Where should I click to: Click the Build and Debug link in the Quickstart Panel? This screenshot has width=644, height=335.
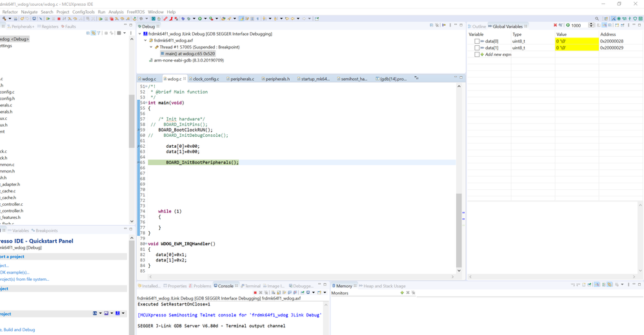pos(19,330)
